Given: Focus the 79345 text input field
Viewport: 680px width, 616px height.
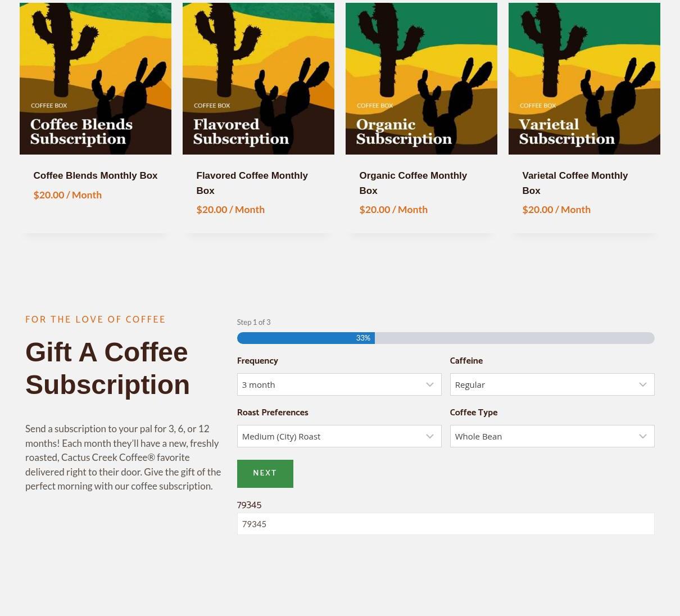Looking at the screenshot, I should [x=446, y=524].
